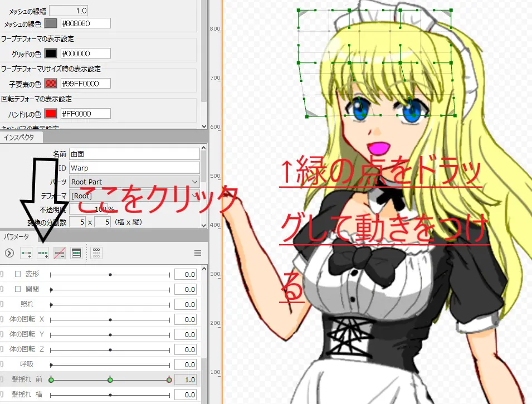Click the inspector scrollbar down arrow
The width and height of the screenshot is (532, 404).
pyautogui.click(x=203, y=226)
